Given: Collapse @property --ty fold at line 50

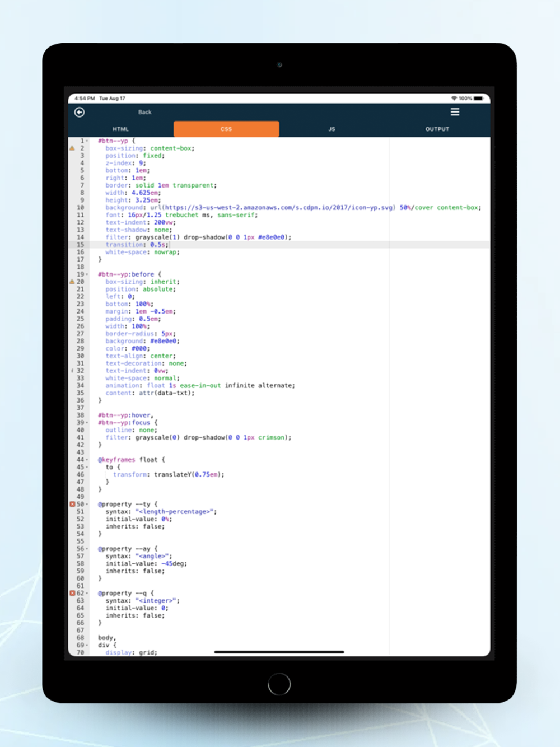Looking at the screenshot, I should click(x=87, y=505).
